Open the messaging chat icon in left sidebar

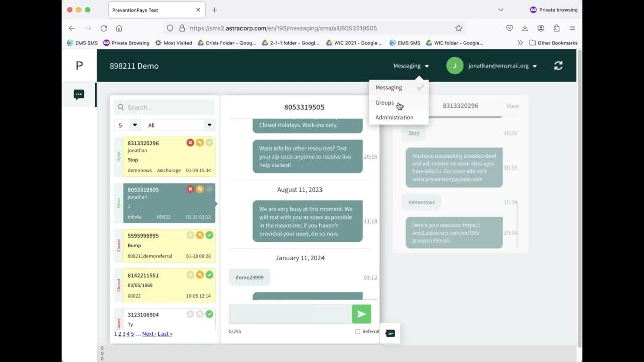click(79, 95)
